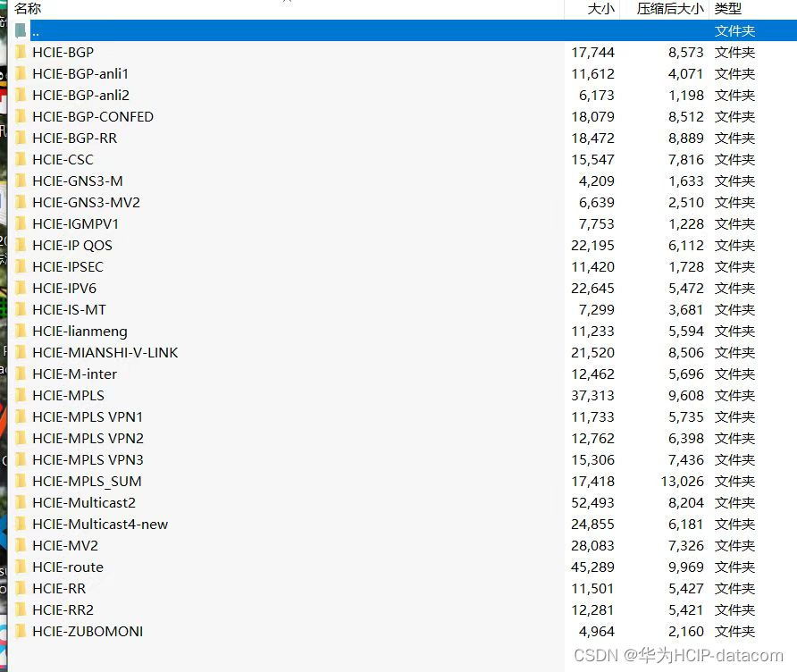The width and height of the screenshot is (797, 672).
Task: Select the HCIE-RR2 folder name
Action: [x=63, y=610]
